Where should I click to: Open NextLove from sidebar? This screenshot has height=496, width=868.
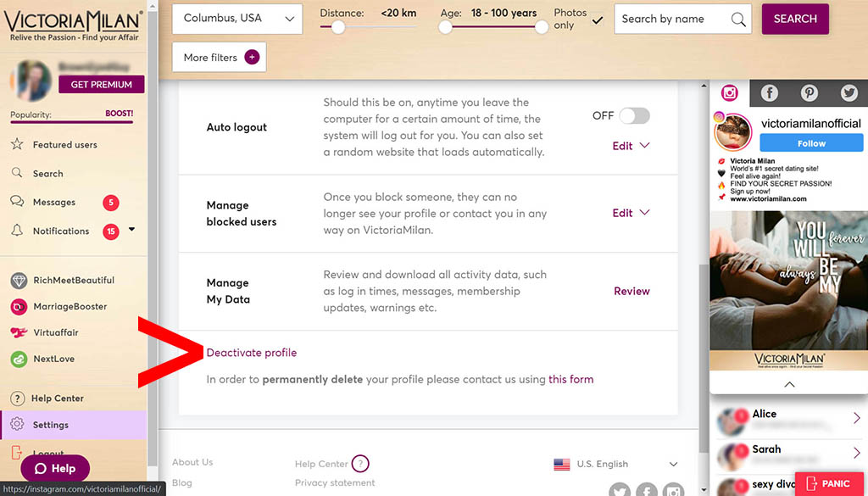pos(53,359)
